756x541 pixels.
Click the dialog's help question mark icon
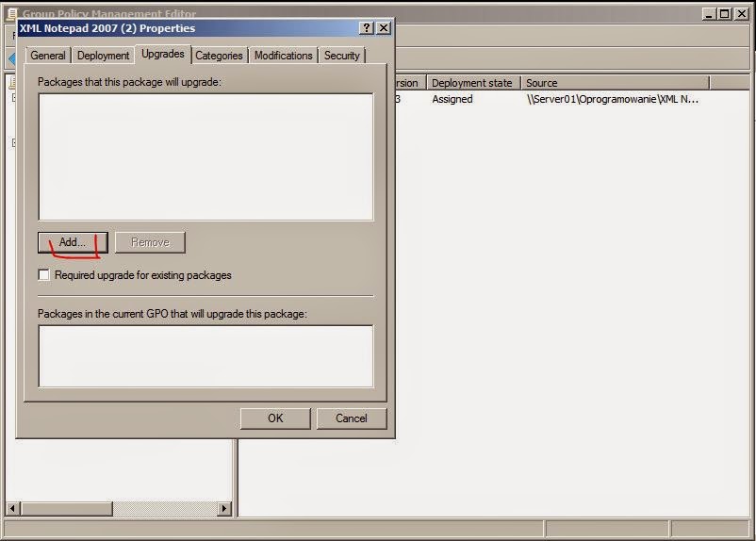click(367, 28)
